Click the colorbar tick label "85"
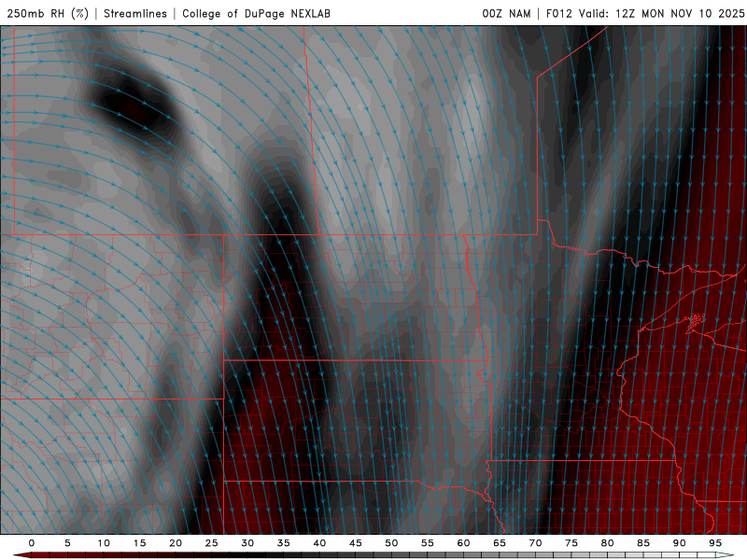 point(643,543)
